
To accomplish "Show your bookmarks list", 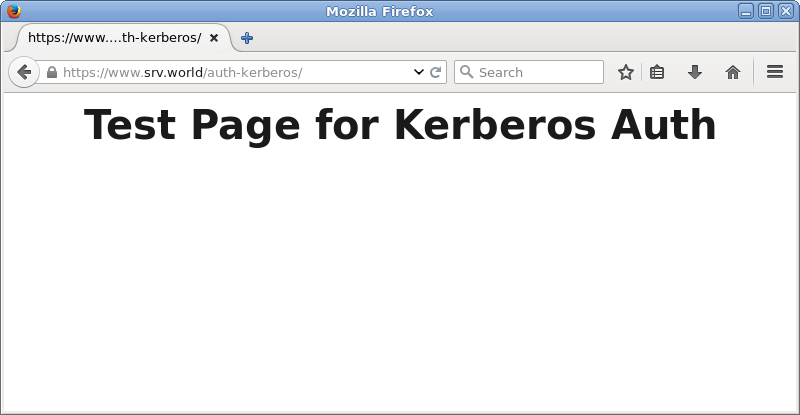I will tap(657, 72).
